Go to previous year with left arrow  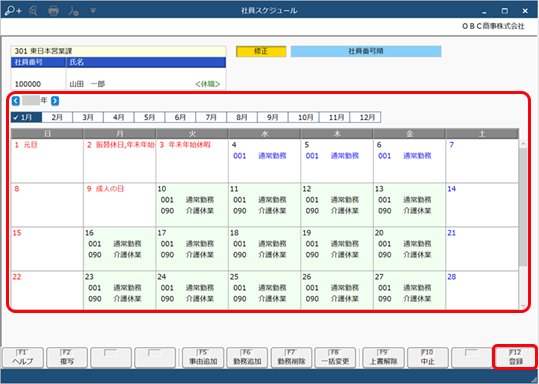click(15, 101)
